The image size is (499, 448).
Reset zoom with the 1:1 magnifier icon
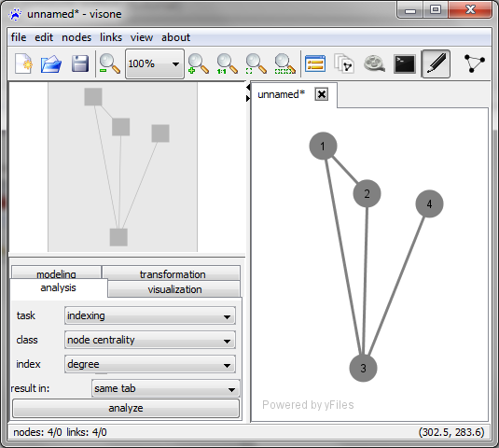pos(227,63)
